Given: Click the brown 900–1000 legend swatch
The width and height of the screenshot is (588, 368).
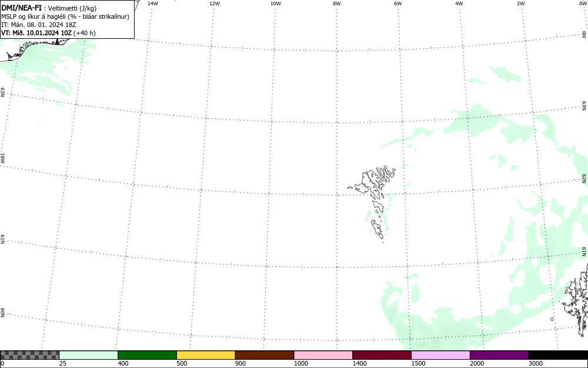Looking at the screenshot, I should (265, 355).
